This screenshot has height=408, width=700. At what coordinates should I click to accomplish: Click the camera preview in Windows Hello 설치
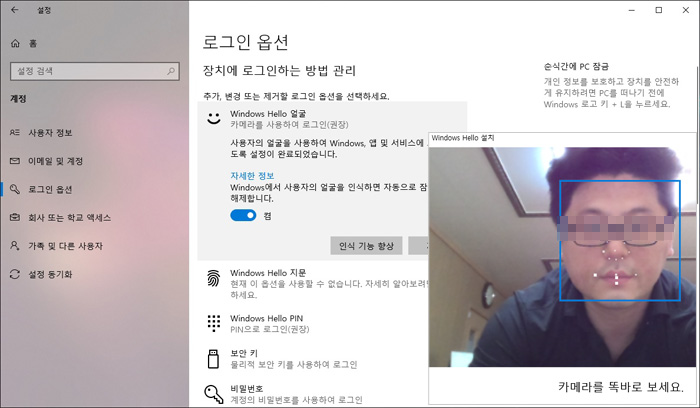(562, 257)
